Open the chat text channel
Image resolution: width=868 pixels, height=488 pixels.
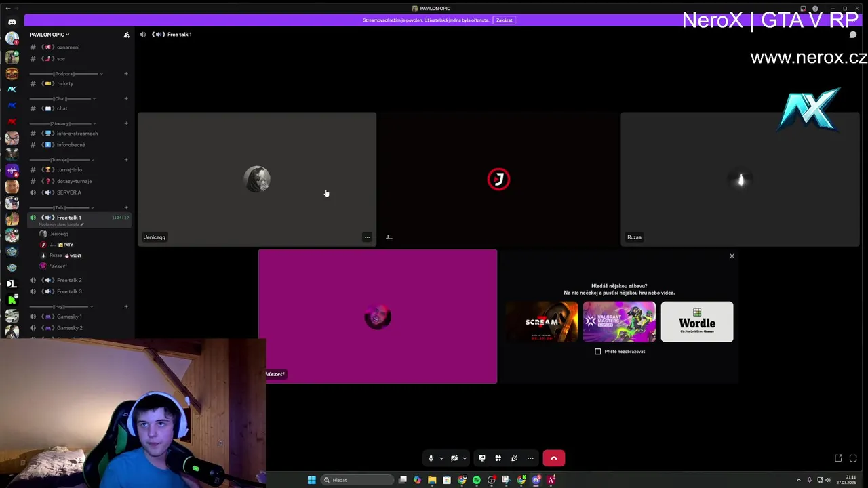pyautogui.click(x=79, y=108)
